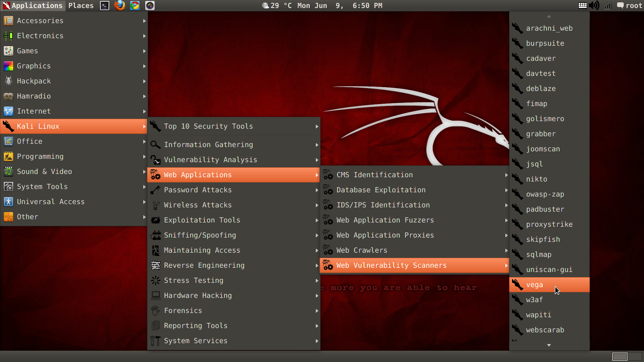Launch webscarab from the scanners list
Viewport: 644px width, 362px height.
click(x=549, y=330)
